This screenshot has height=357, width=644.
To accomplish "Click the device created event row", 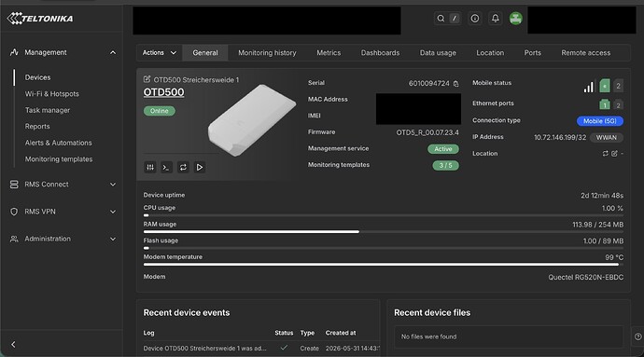I will [x=261, y=348].
